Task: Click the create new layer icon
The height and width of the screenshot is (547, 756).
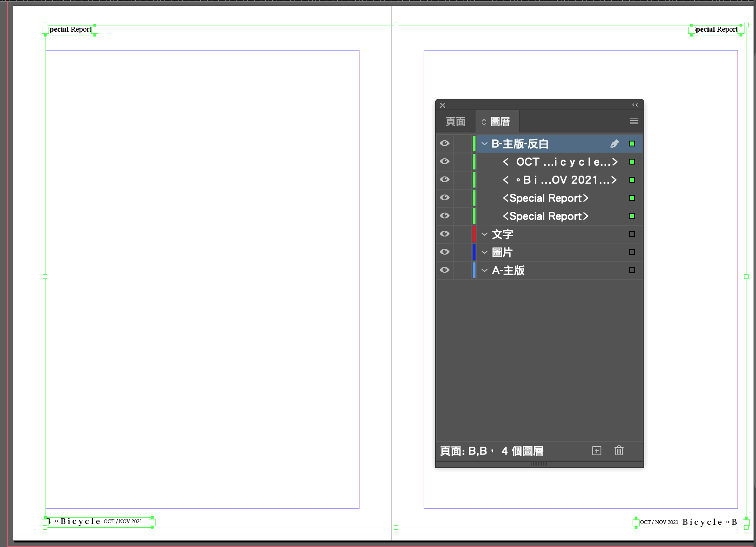Action: pyautogui.click(x=596, y=451)
